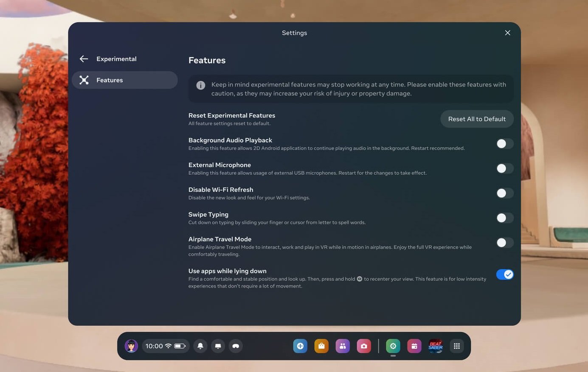Turn on Airplane Travel Mode
This screenshot has width=588, height=372.
tap(504, 243)
